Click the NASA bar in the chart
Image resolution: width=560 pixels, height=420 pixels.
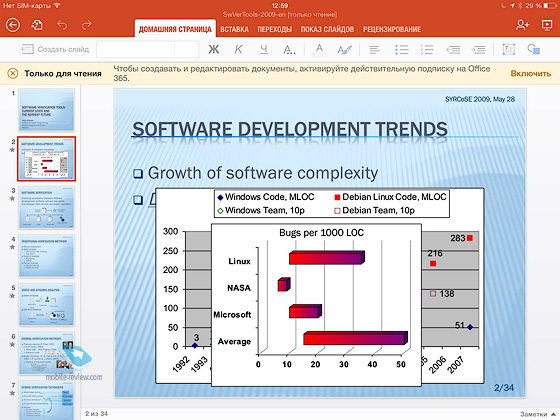[284, 284]
